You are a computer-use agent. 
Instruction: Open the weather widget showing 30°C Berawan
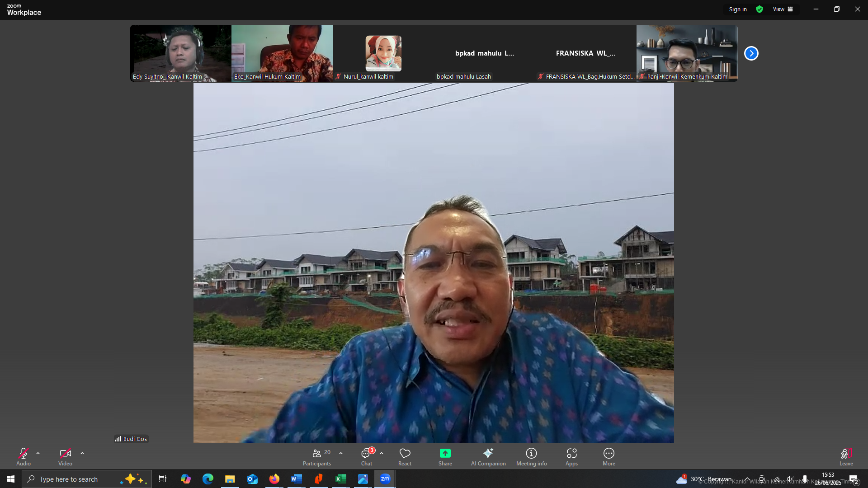704,479
